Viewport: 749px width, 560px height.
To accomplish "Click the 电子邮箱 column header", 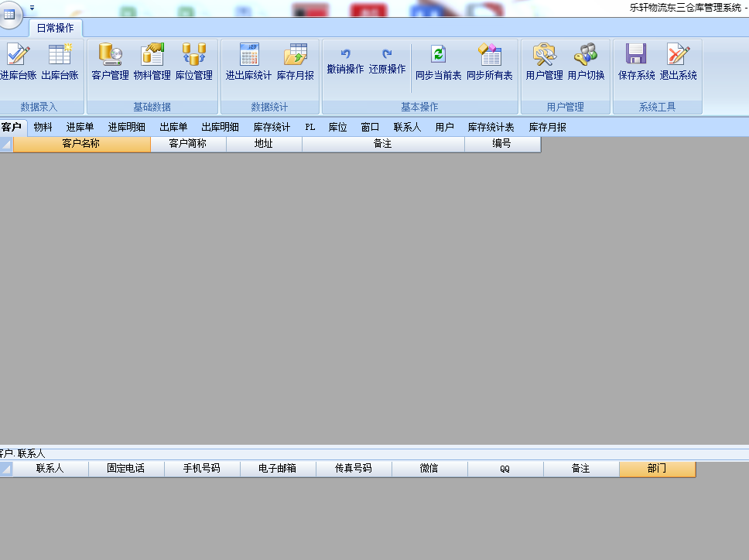I will click(278, 469).
